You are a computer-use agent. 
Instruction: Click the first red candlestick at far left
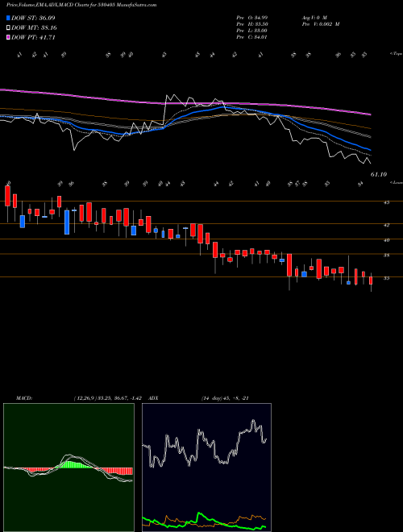pyautogui.click(x=7, y=196)
